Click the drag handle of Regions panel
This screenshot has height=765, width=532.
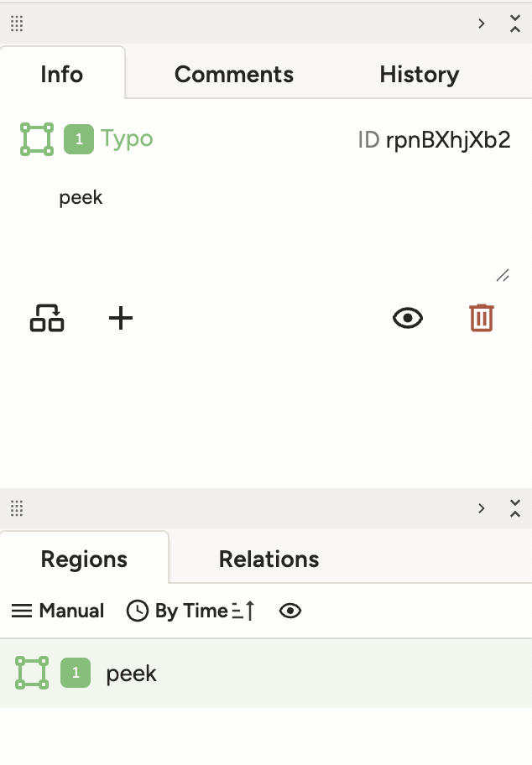click(17, 508)
